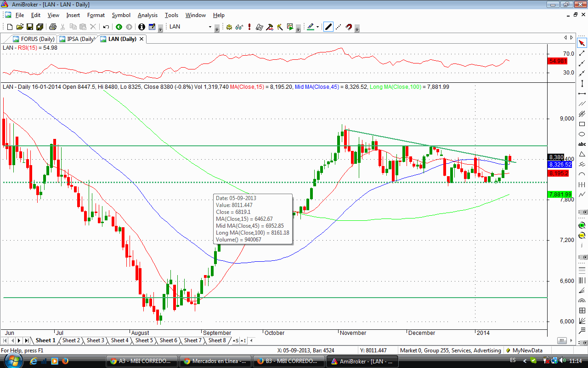
Task: Select the trend line drawing tool
Action: 582,54
